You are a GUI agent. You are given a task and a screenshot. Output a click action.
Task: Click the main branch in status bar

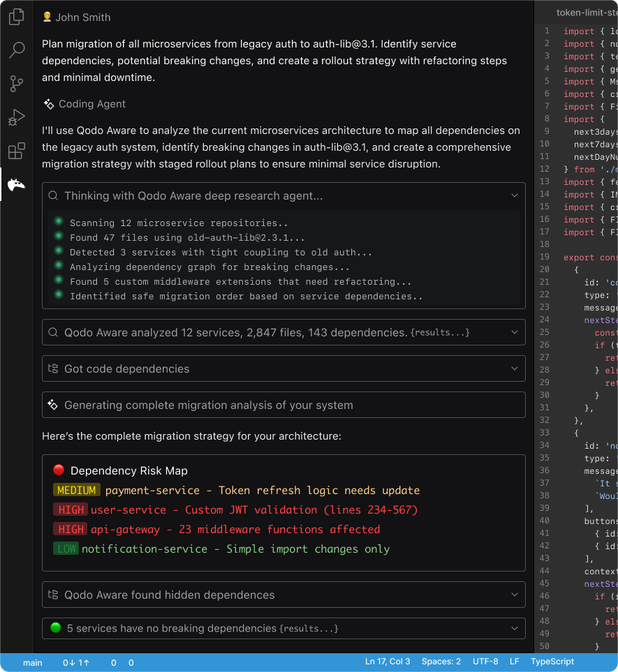click(33, 662)
